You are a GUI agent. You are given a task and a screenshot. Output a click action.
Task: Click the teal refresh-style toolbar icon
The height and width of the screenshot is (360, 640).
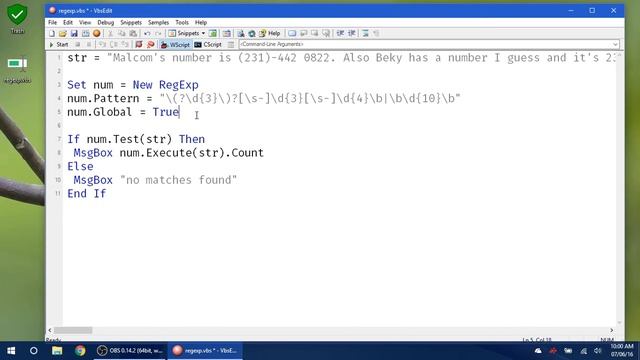pyautogui.click(x=252, y=33)
